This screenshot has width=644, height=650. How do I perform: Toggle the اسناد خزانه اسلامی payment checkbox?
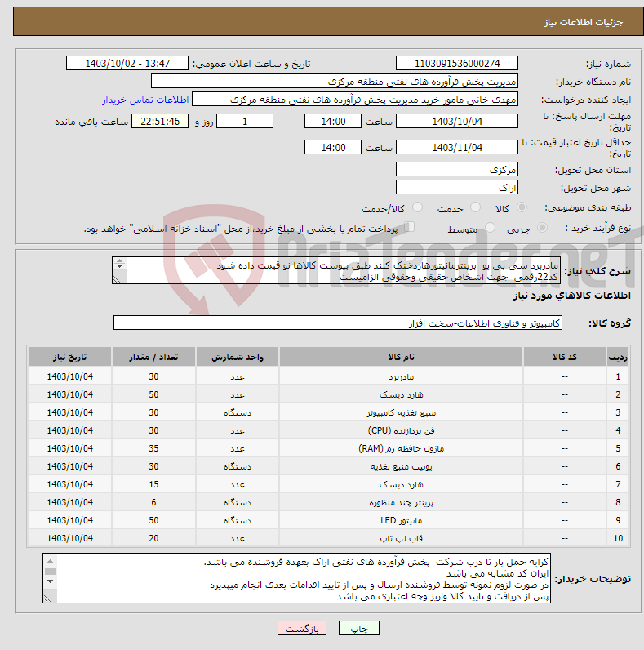click(x=410, y=227)
